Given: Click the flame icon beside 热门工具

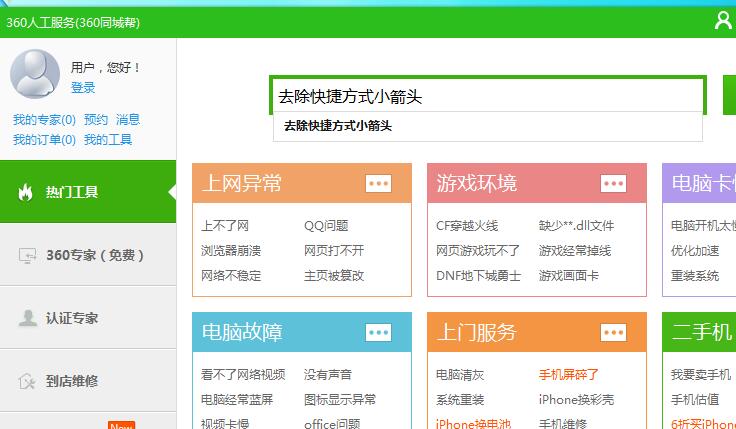Looking at the screenshot, I should click(25, 192).
